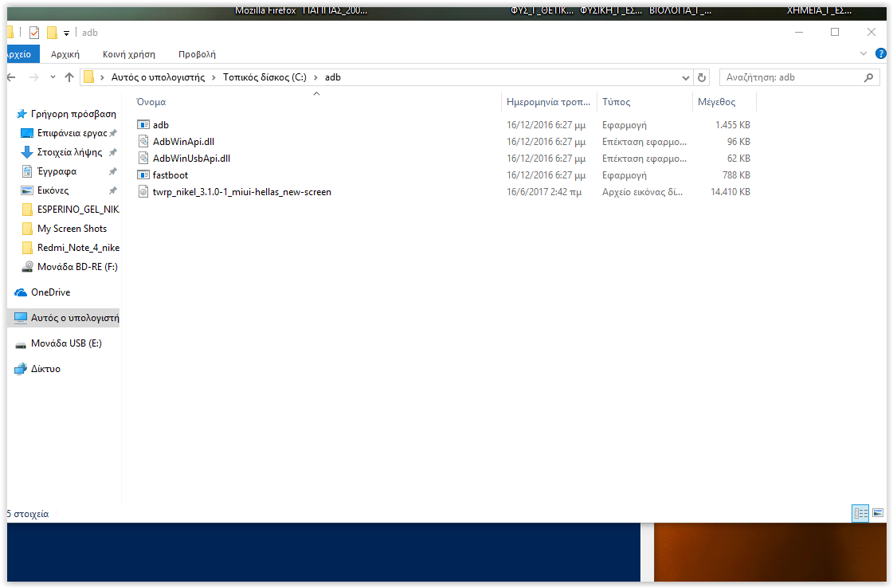The width and height of the screenshot is (893, 588).
Task: Select the twrp_nikel disc image file
Action: click(x=241, y=192)
